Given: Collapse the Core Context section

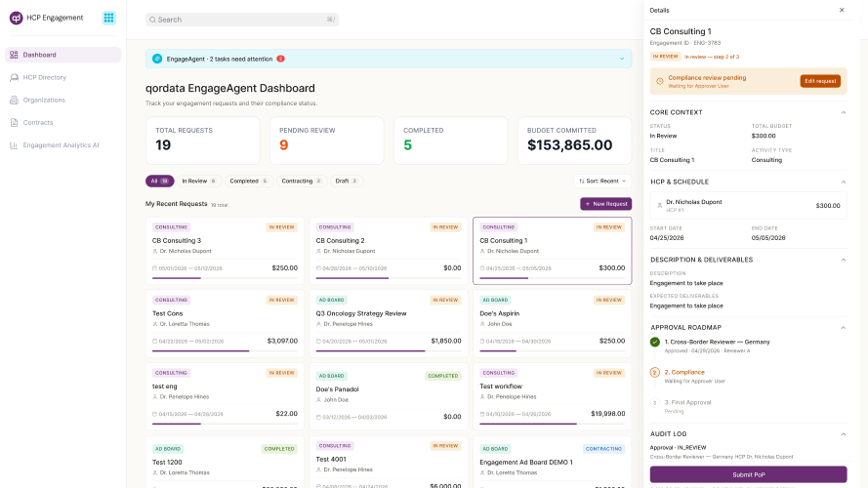Looking at the screenshot, I should pyautogui.click(x=843, y=112).
